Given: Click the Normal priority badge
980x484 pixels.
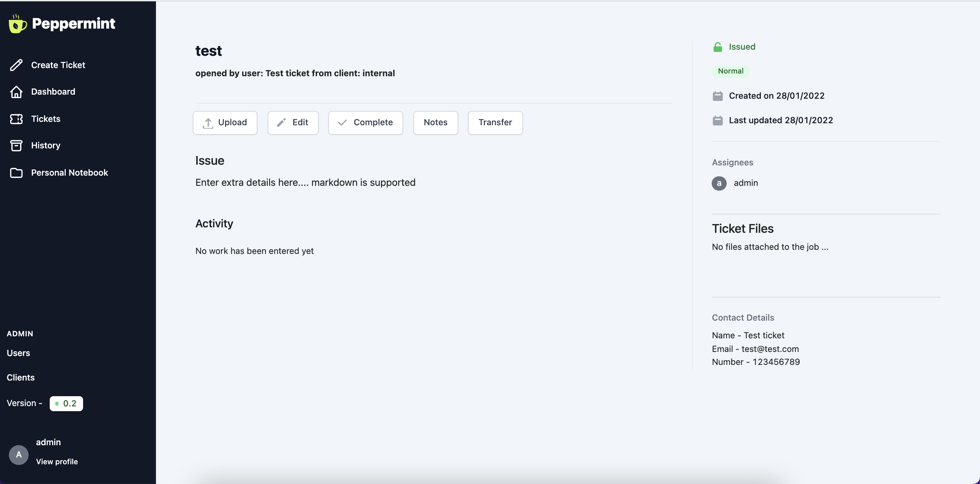Looking at the screenshot, I should [730, 71].
